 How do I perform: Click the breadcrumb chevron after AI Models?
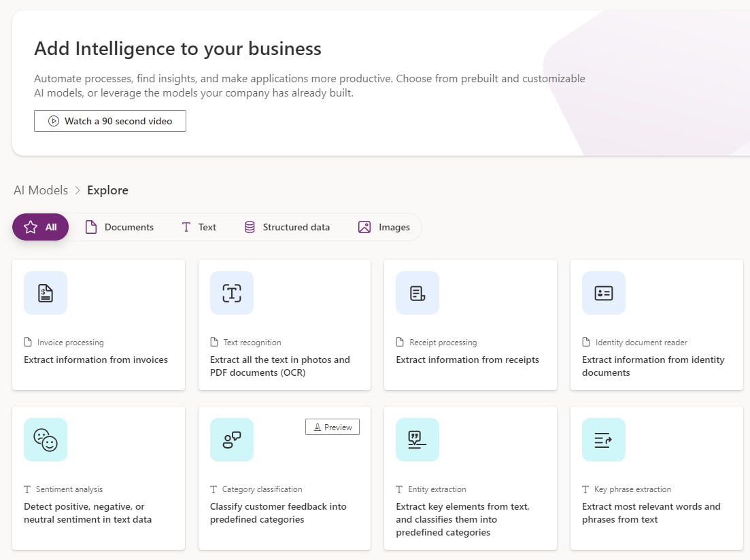[x=78, y=190]
